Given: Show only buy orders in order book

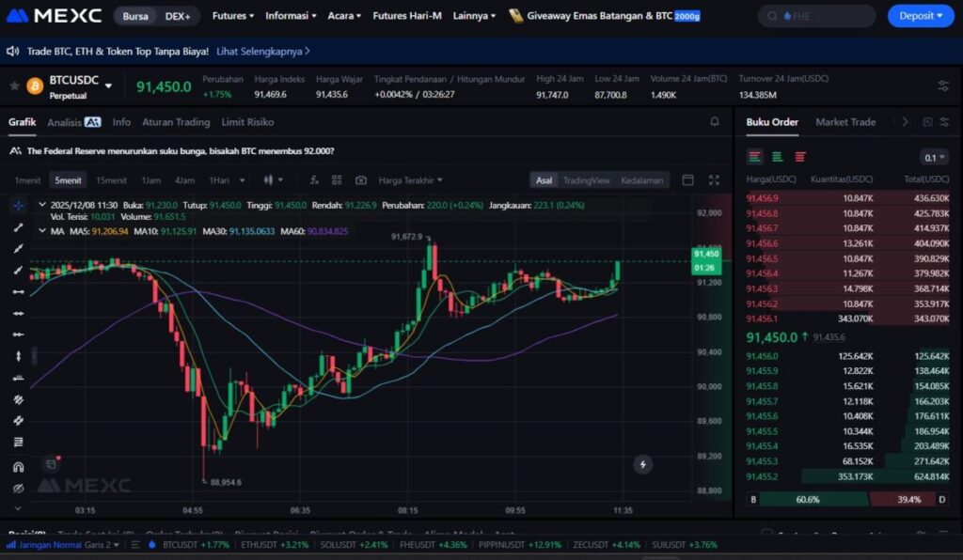Looking at the screenshot, I should (778, 157).
